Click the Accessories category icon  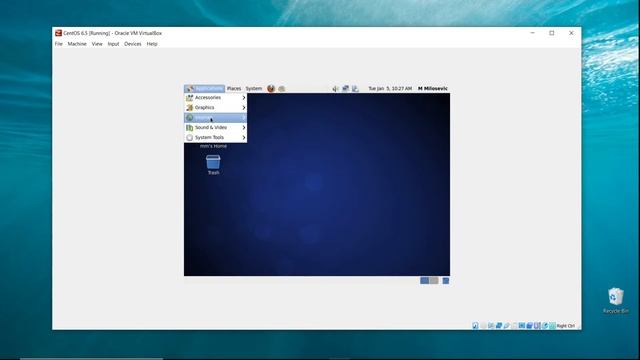[x=189, y=98]
